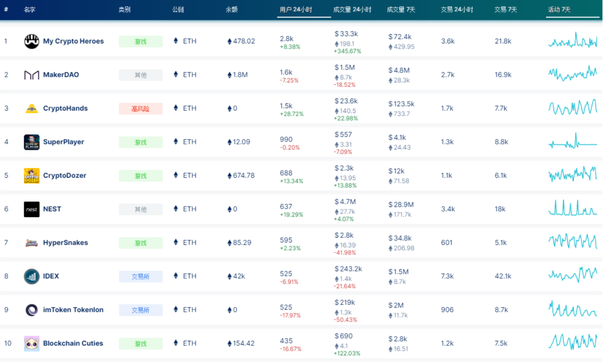
Task: Click the HyperSnakes logo icon
Action: coord(32,243)
